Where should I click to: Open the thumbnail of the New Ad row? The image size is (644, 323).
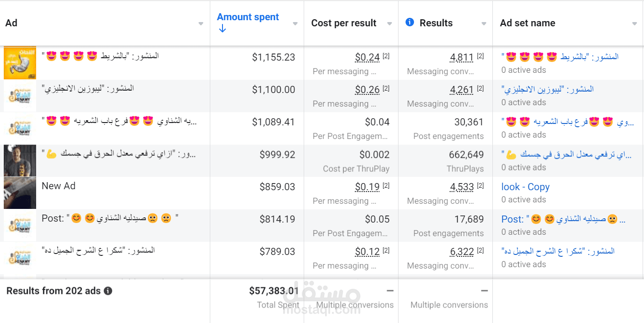click(x=20, y=192)
